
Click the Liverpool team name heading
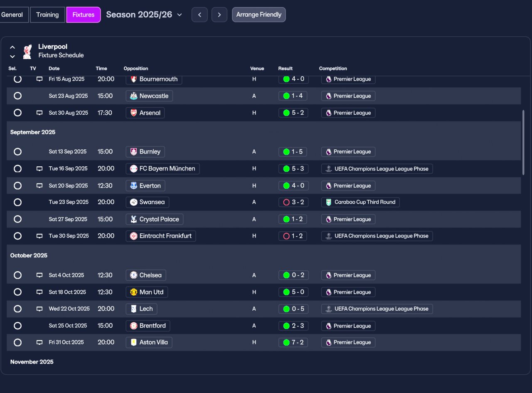[x=53, y=47]
